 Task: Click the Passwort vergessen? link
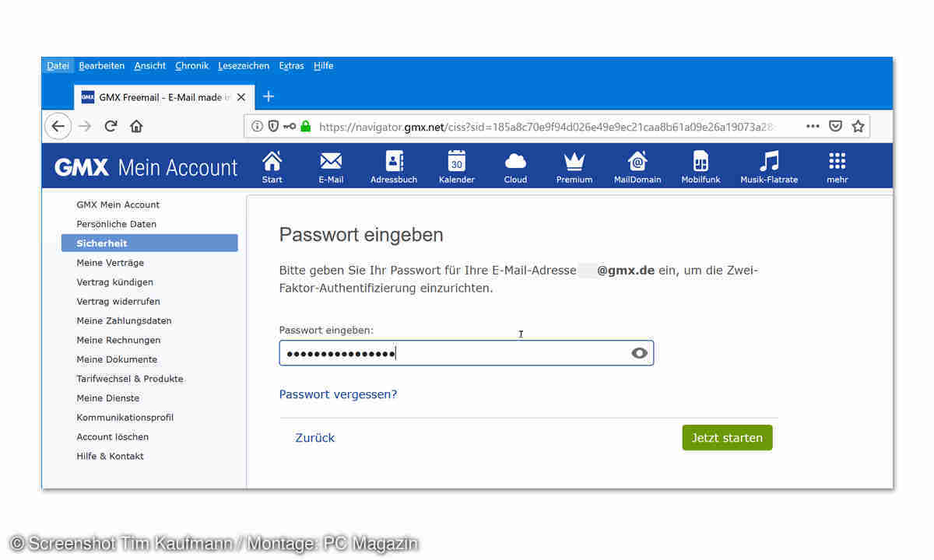click(338, 394)
